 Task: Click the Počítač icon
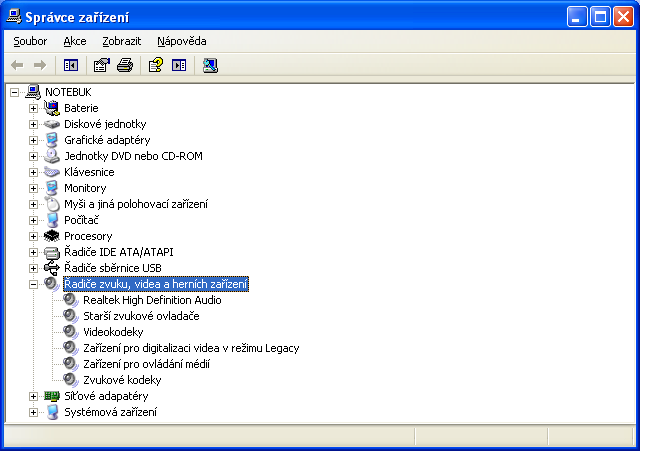52,220
